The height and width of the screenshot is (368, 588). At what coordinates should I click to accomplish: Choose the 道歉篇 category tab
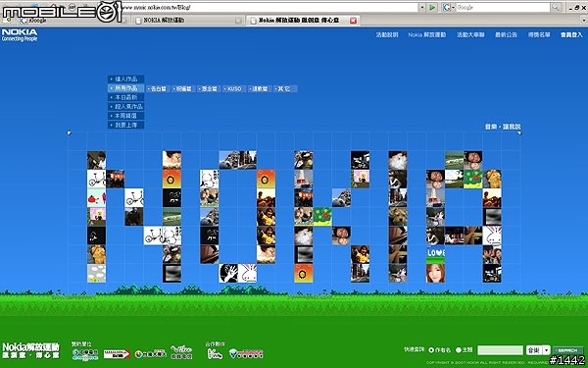(x=260, y=89)
